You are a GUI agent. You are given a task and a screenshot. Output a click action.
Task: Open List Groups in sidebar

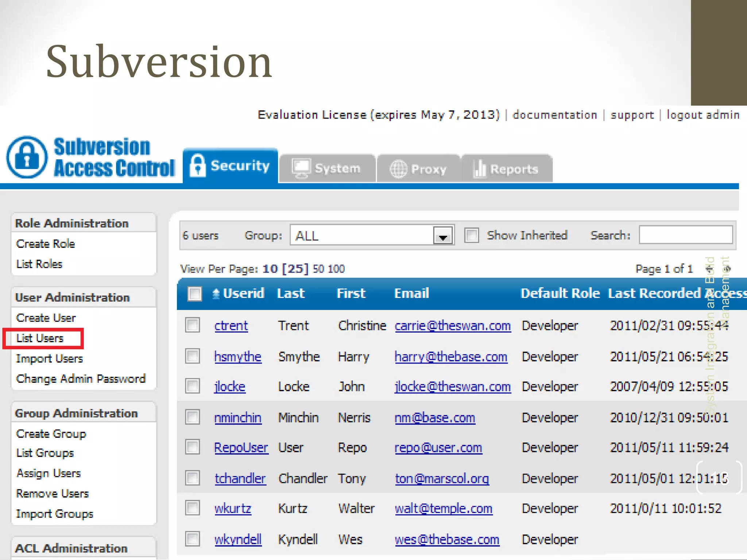(45, 453)
